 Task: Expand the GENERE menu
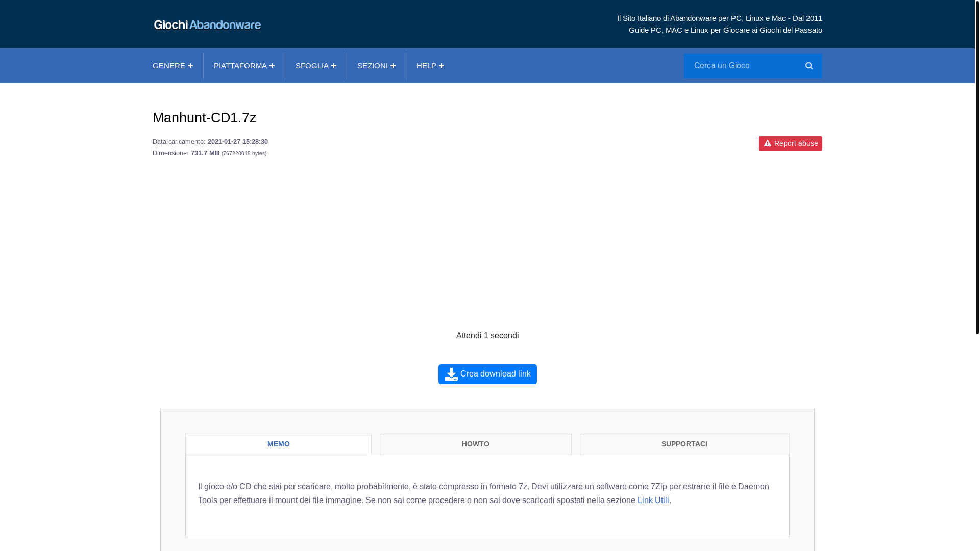point(173,66)
